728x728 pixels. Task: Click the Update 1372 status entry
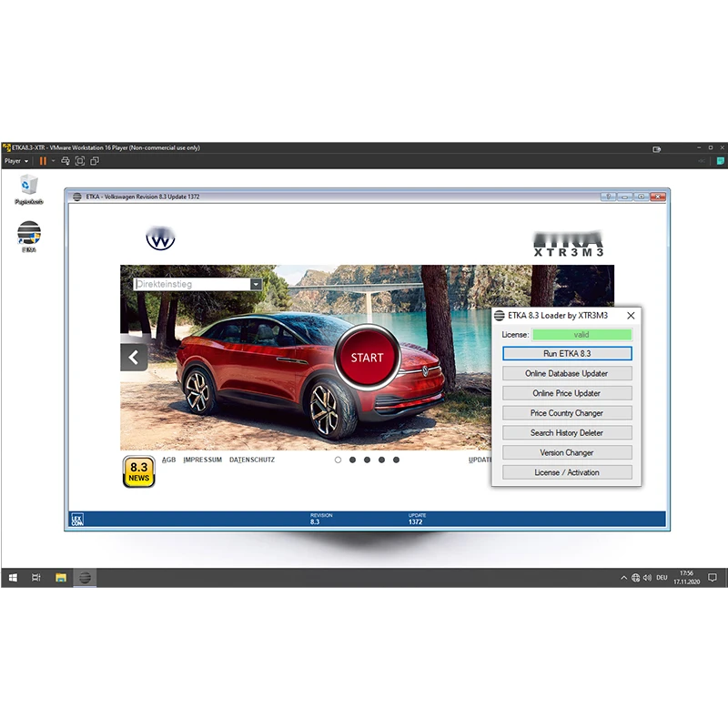pyautogui.click(x=417, y=519)
